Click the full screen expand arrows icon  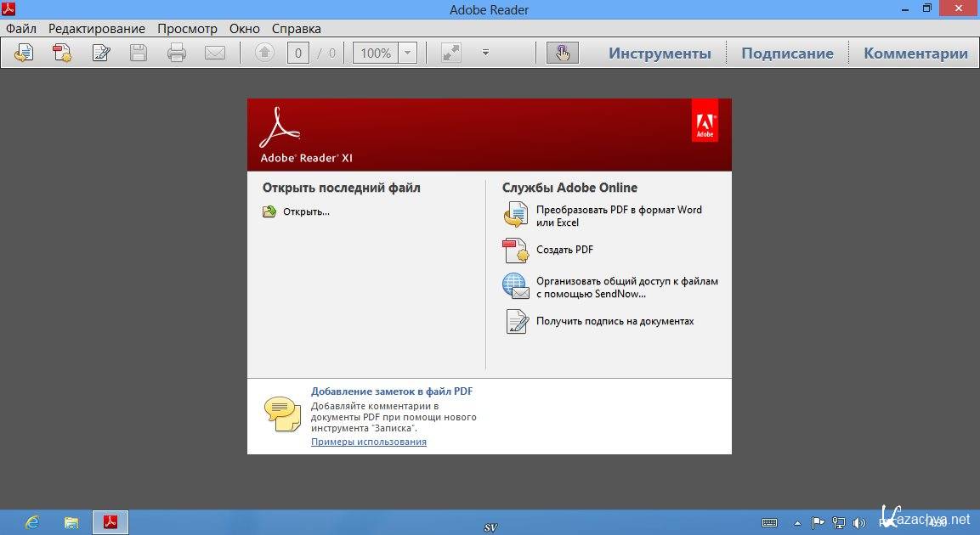click(x=450, y=53)
